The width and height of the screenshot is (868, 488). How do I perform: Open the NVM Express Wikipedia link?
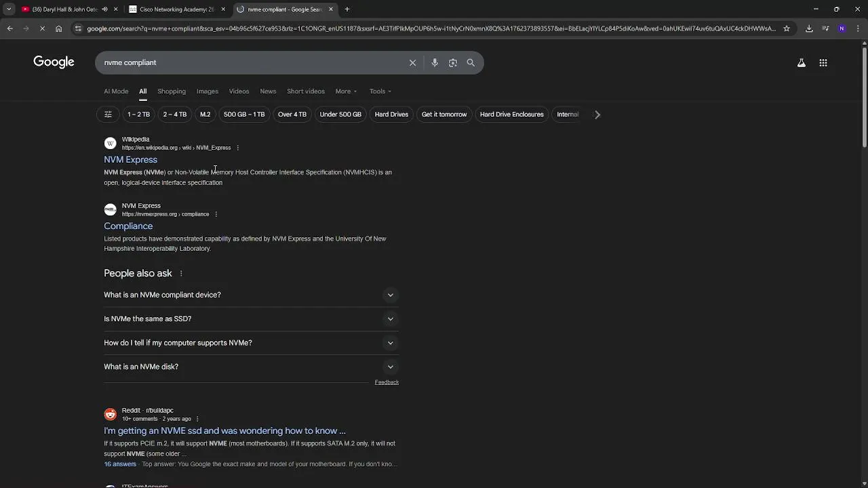(130, 160)
